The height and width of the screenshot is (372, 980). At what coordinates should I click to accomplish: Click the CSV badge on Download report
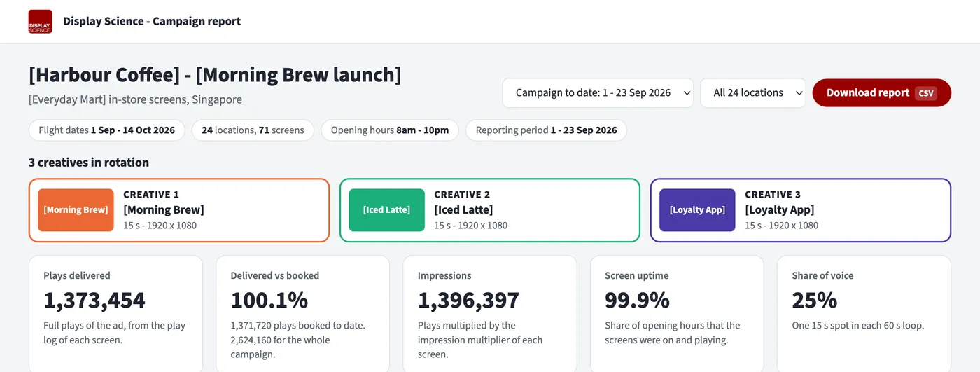tap(925, 92)
